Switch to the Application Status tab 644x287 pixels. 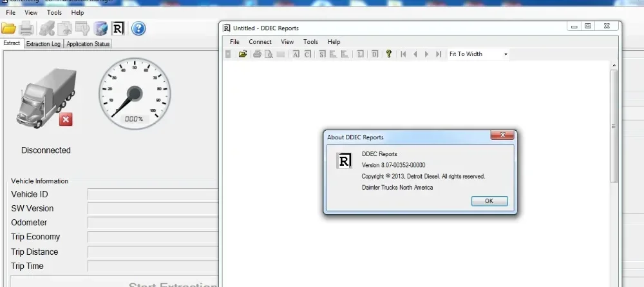click(88, 44)
